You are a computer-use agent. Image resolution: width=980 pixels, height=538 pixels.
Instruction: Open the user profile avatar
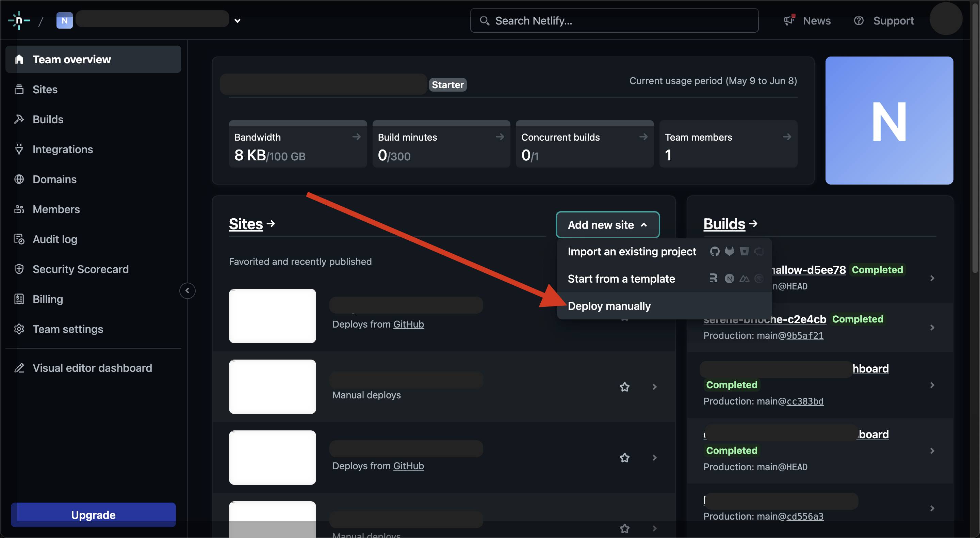946,19
